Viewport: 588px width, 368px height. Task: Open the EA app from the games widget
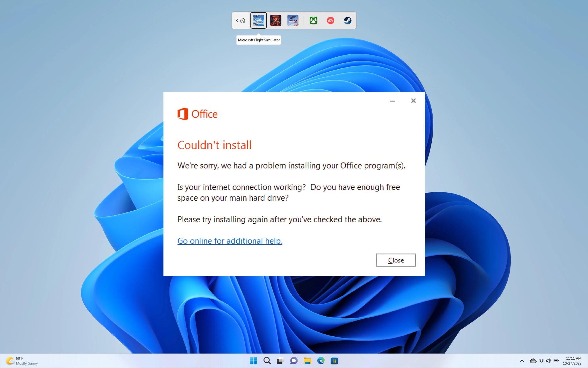pos(330,20)
